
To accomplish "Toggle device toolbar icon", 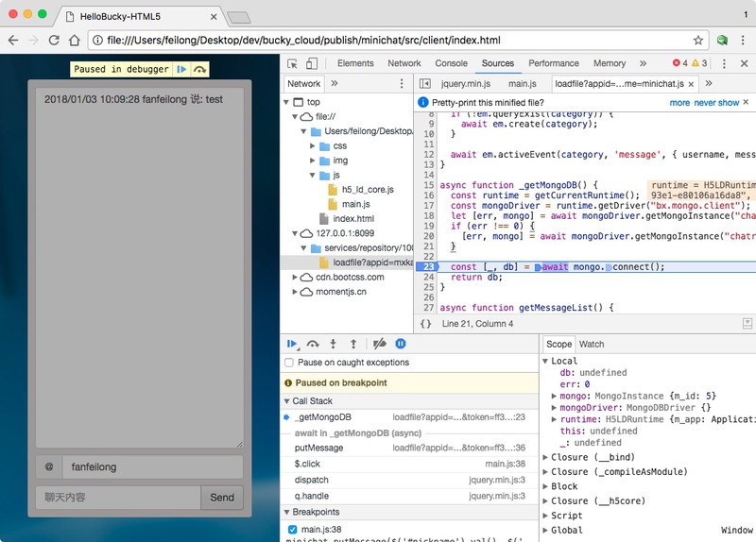I will (312, 63).
